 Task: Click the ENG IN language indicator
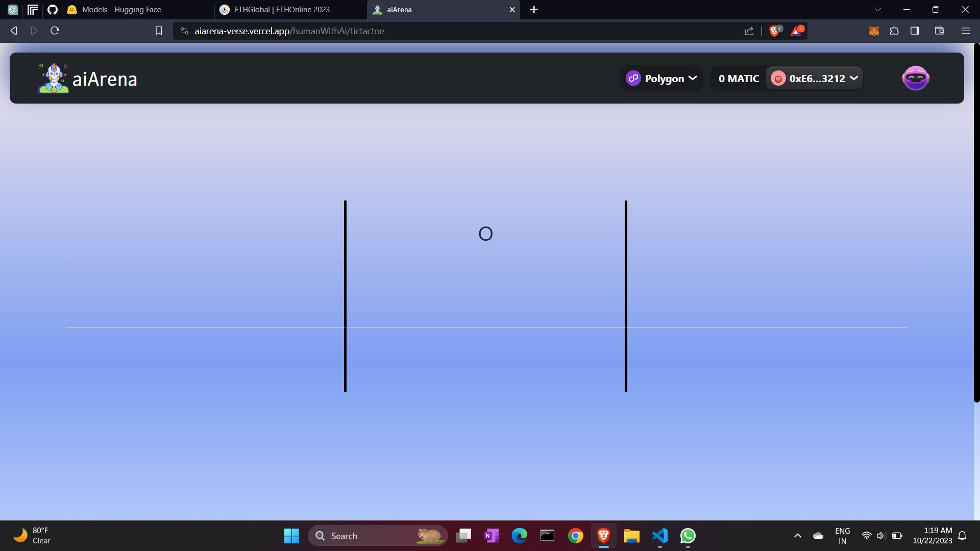click(843, 536)
